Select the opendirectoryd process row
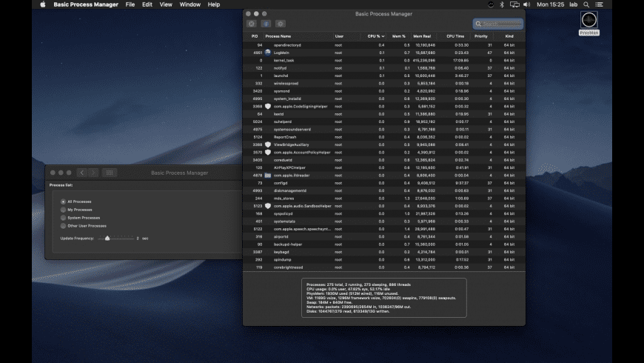Viewport: 644px width, 363px height. 384,45
